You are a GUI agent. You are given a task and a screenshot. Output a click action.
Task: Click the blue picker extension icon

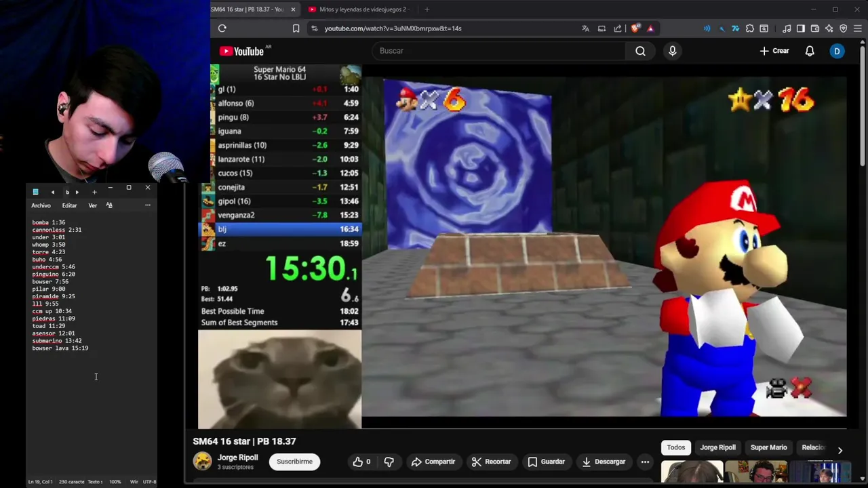click(x=722, y=28)
